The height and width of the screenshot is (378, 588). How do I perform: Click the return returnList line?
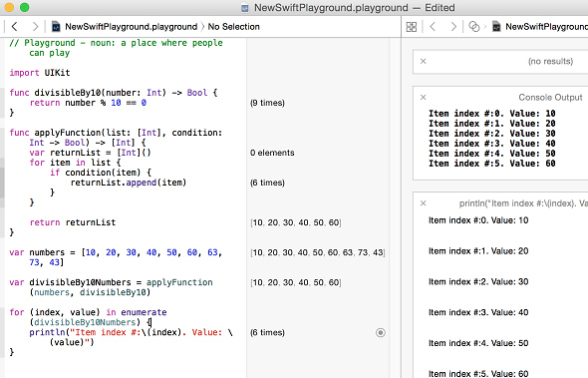point(73,222)
